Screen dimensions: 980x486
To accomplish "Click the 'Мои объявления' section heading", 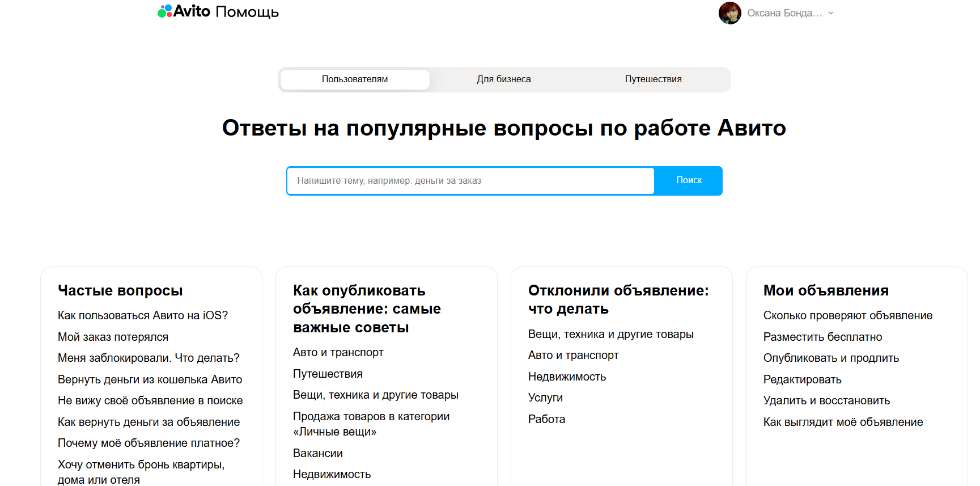I will (826, 290).
